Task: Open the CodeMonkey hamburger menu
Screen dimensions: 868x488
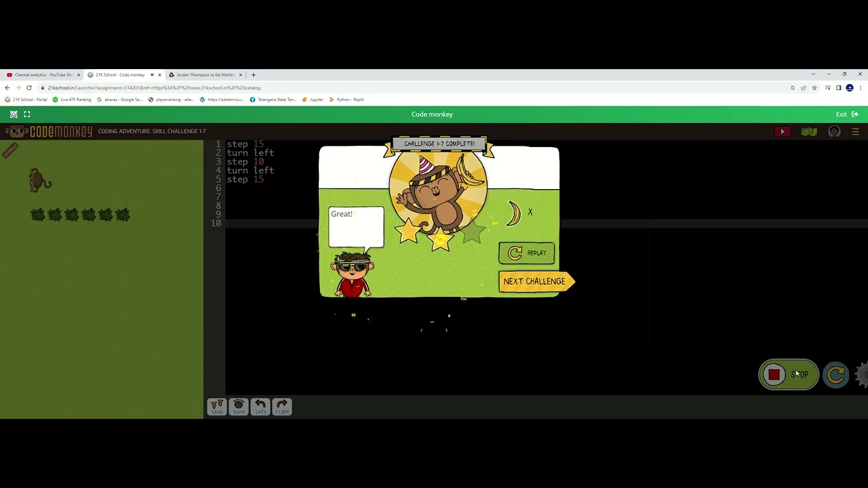Action: [x=855, y=131]
